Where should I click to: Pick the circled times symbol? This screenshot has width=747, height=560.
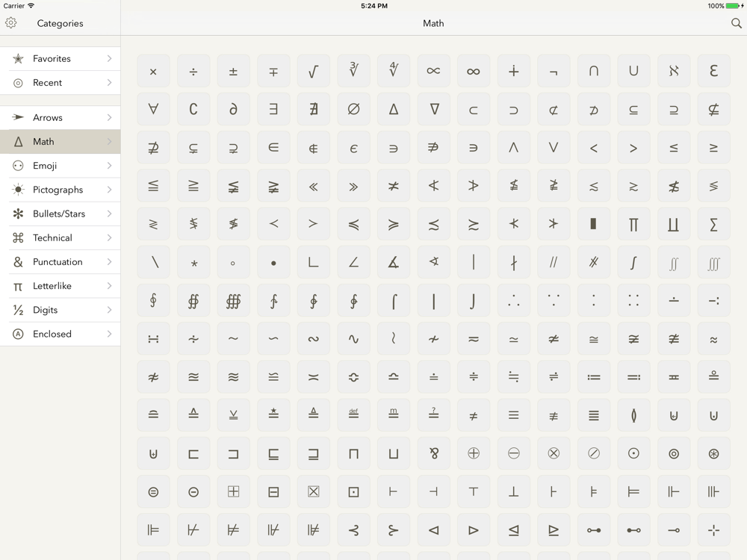(x=554, y=453)
